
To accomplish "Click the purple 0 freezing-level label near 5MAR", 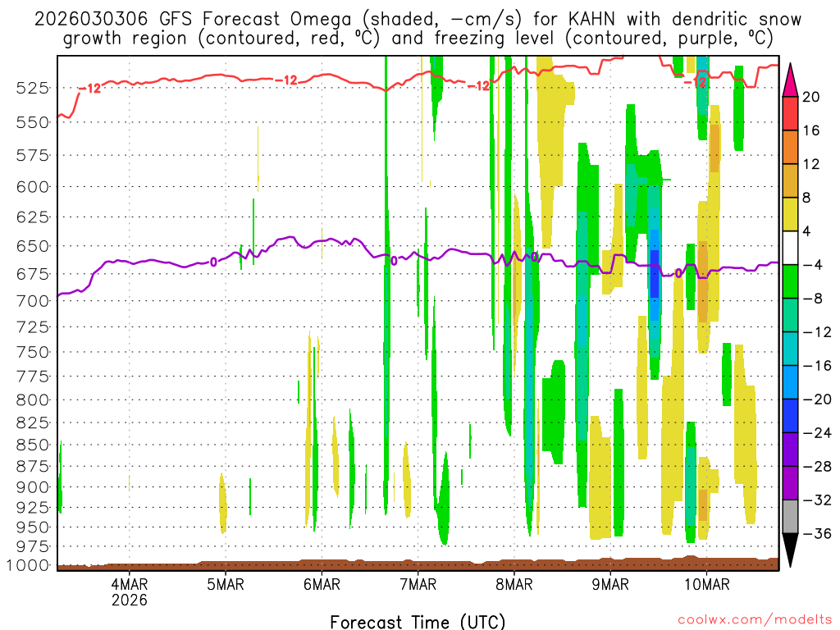I will tap(213, 262).
